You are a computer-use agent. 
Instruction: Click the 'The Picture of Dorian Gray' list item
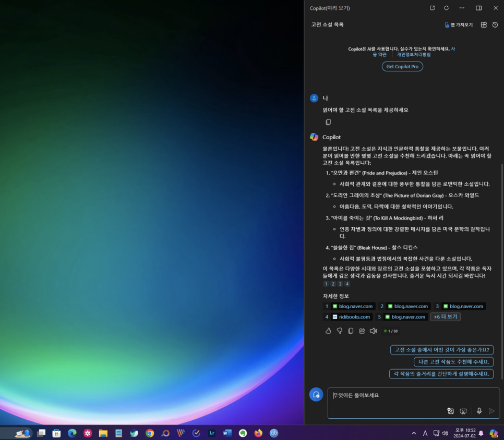click(402, 195)
